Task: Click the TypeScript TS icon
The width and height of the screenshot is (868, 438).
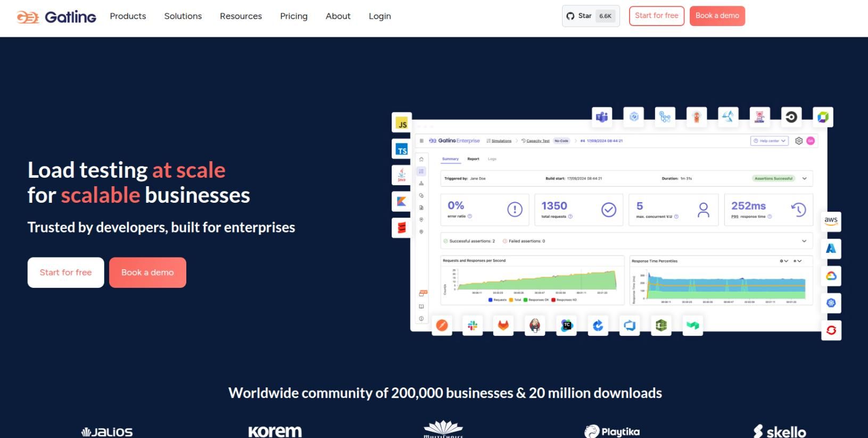Action: 402,150
